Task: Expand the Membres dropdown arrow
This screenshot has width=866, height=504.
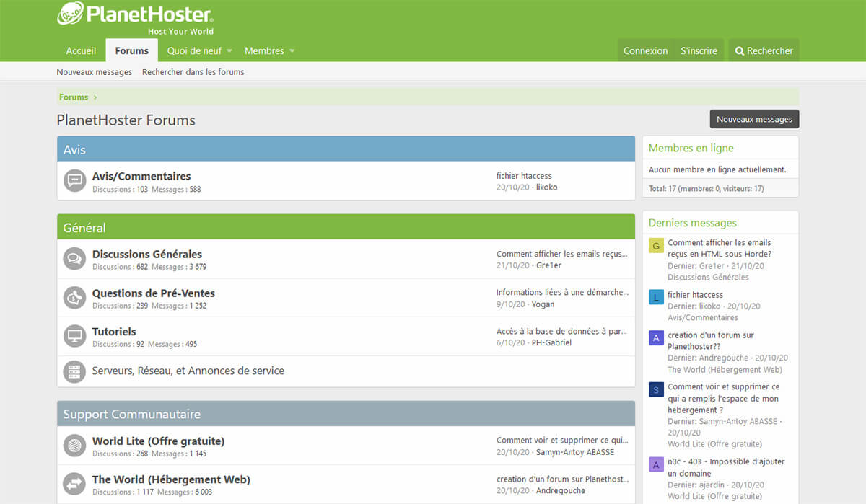Action: [292, 51]
